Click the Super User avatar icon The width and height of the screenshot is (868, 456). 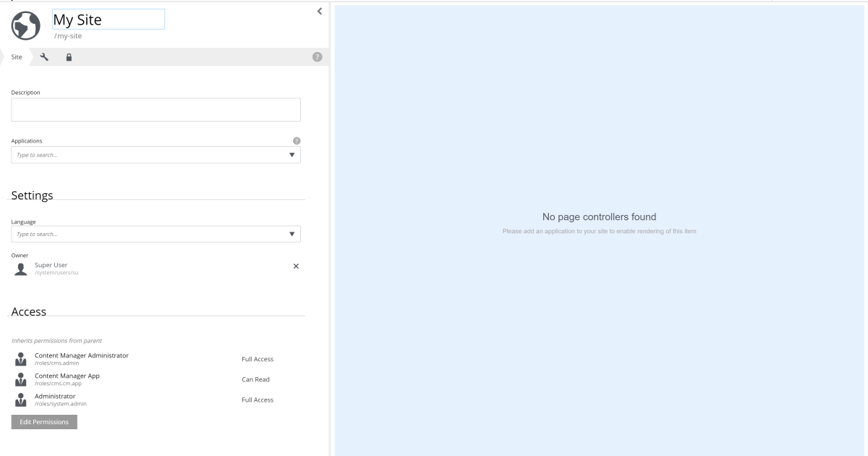[x=19, y=267]
